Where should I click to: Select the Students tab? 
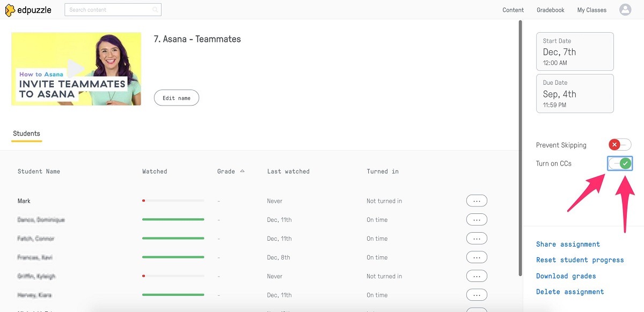pos(26,133)
